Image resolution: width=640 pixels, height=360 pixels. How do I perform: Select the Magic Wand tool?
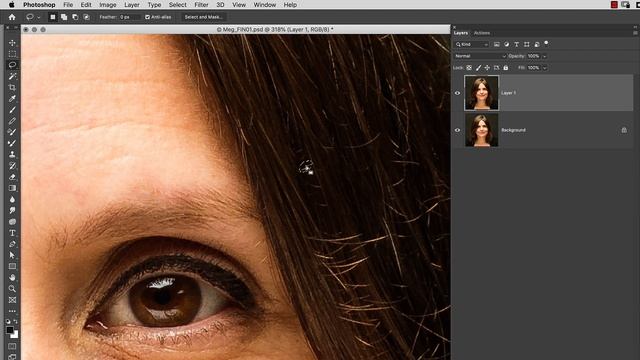(x=12, y=76)
